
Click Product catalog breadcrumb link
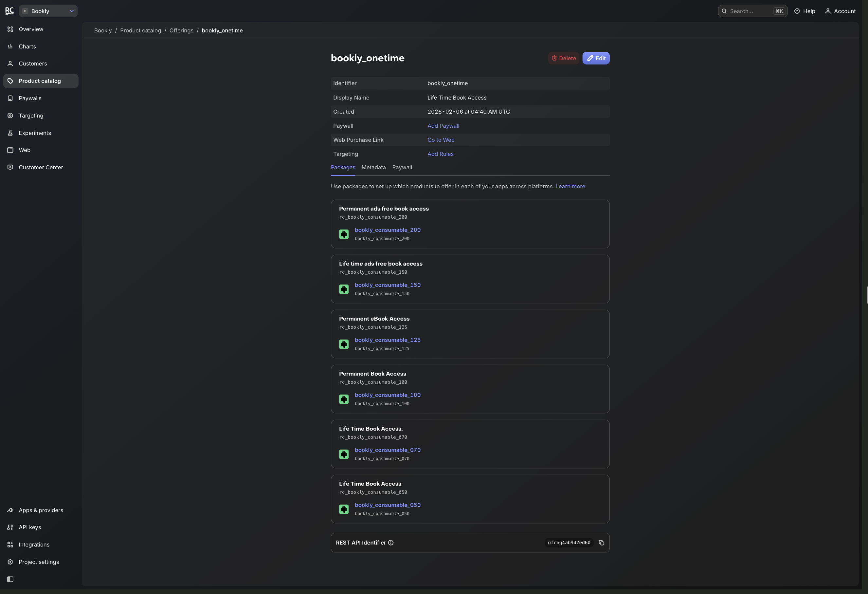[x=140, y=31]
